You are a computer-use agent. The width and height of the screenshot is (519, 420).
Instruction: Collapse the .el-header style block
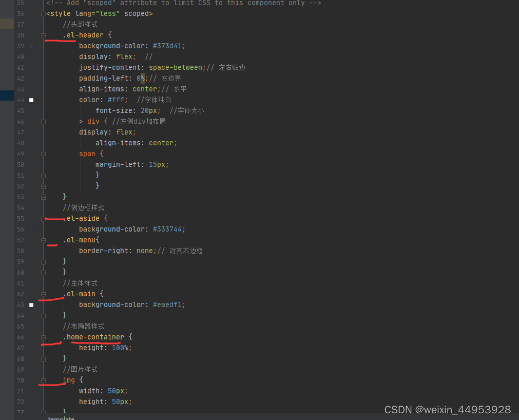coord(43,35)
